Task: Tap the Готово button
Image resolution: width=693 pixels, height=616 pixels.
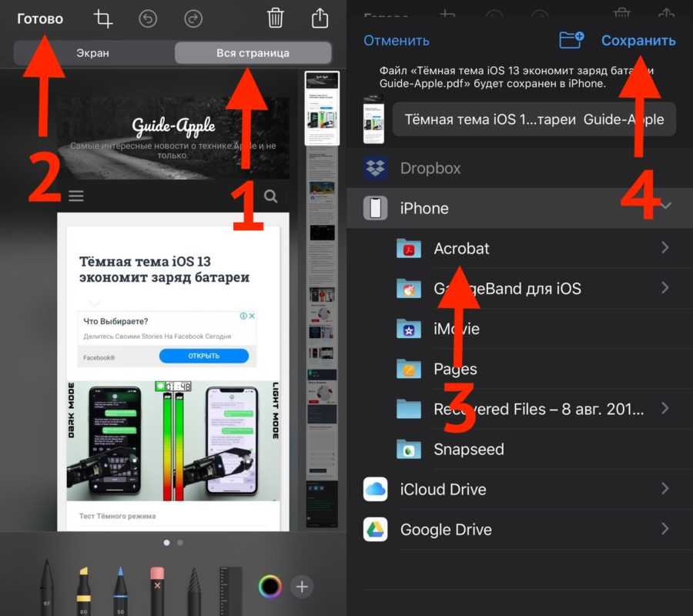Action: pyautogui.click(x=40, y=19)
